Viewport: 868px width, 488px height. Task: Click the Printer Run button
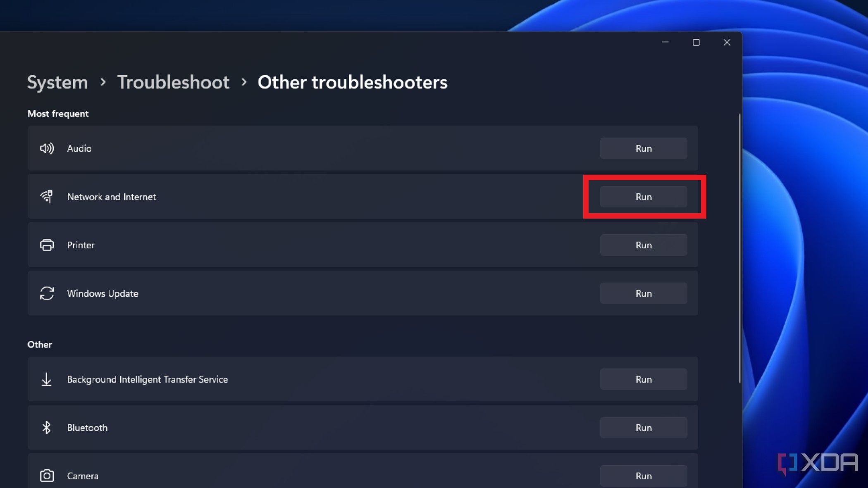click(643, 245)
